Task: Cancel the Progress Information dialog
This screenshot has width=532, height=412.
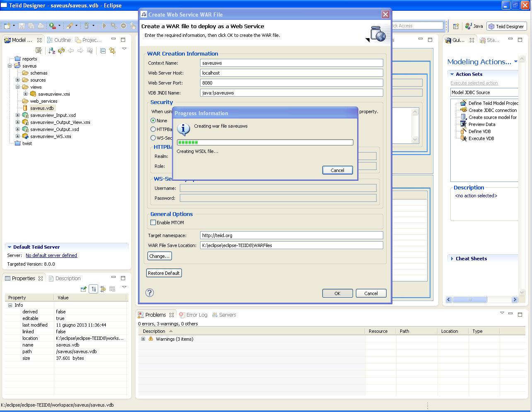Action: pos(337,170)
